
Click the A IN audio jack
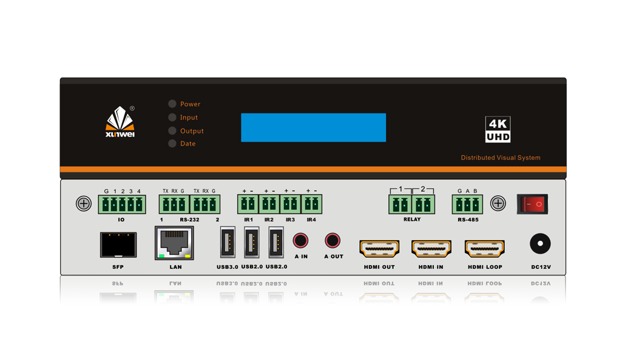pyautogui.click(x=300, y=241)
